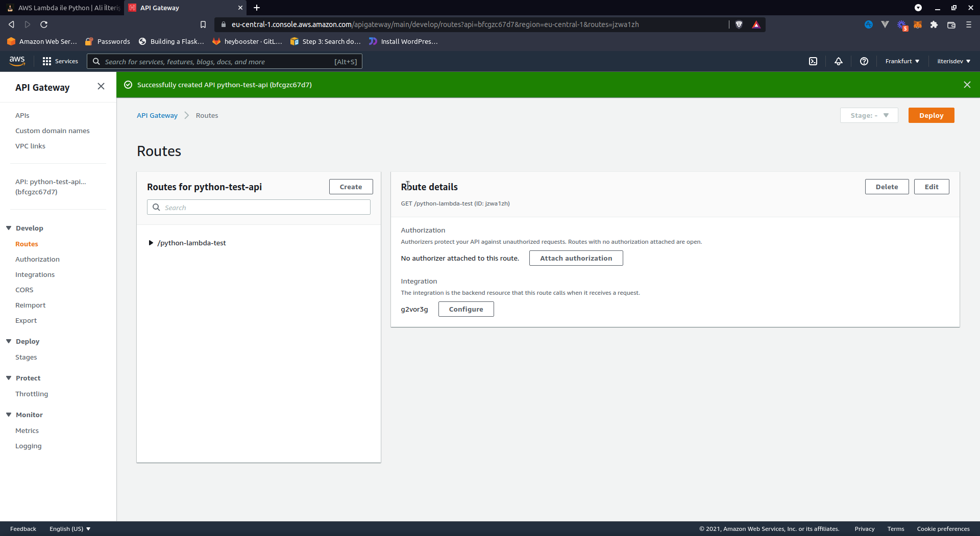The width and height of the screenshot is (980, 536).
Task: Click the Brave Shields icon
Action: click(x=739, y=24)
